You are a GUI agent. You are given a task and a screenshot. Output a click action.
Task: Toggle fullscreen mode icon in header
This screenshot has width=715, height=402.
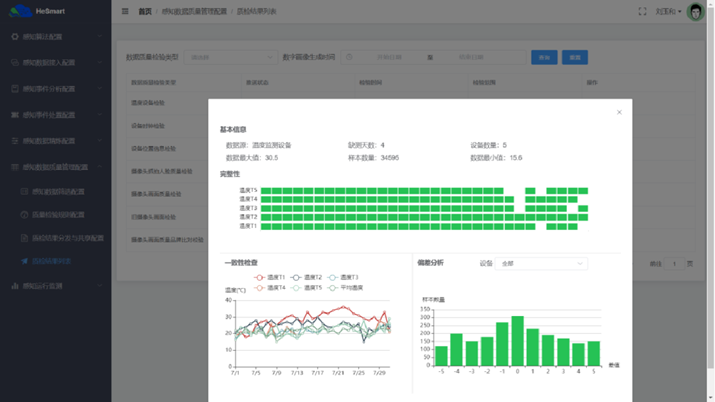642,12
